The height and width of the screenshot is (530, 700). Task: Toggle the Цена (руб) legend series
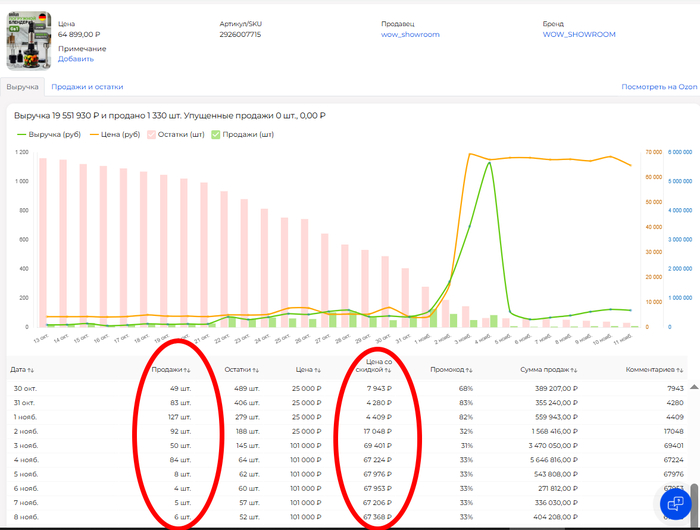click(x=115, y=134)
